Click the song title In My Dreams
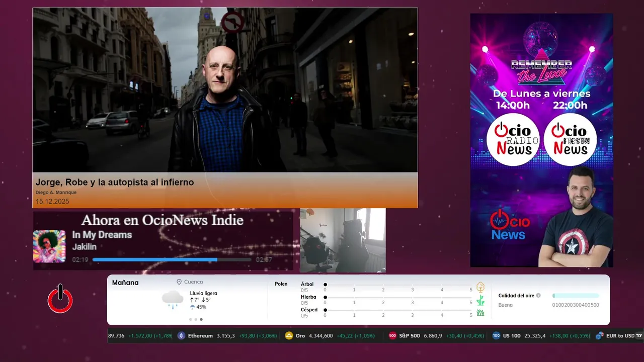The height and width of the screenshot is (362, 644). [x=102, y=235]
